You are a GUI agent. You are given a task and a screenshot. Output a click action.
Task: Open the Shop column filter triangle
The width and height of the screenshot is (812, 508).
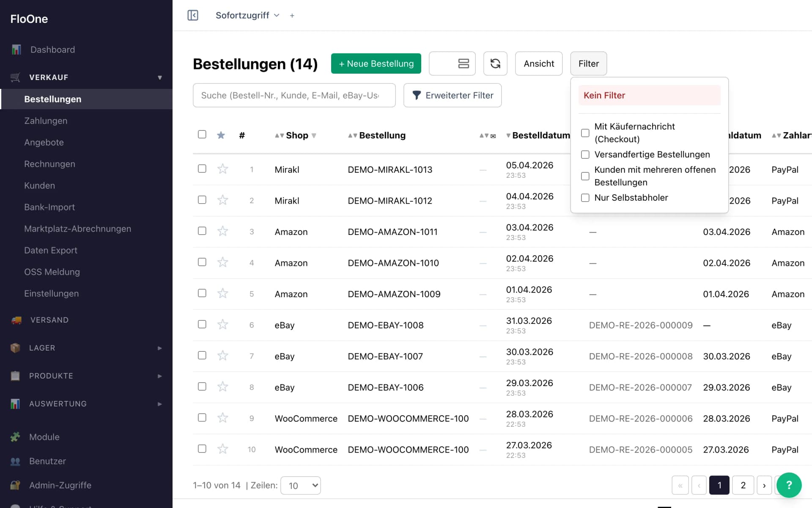314,136
